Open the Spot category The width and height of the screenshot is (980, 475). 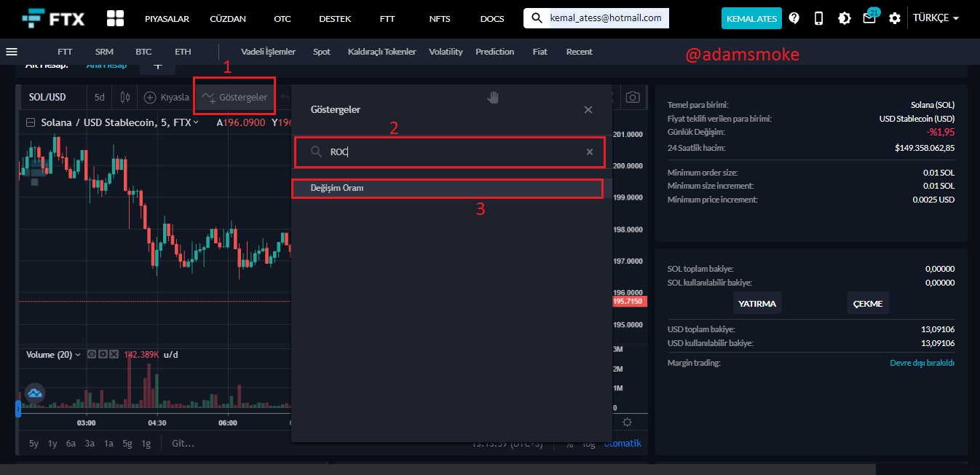[x=322, y=52]
